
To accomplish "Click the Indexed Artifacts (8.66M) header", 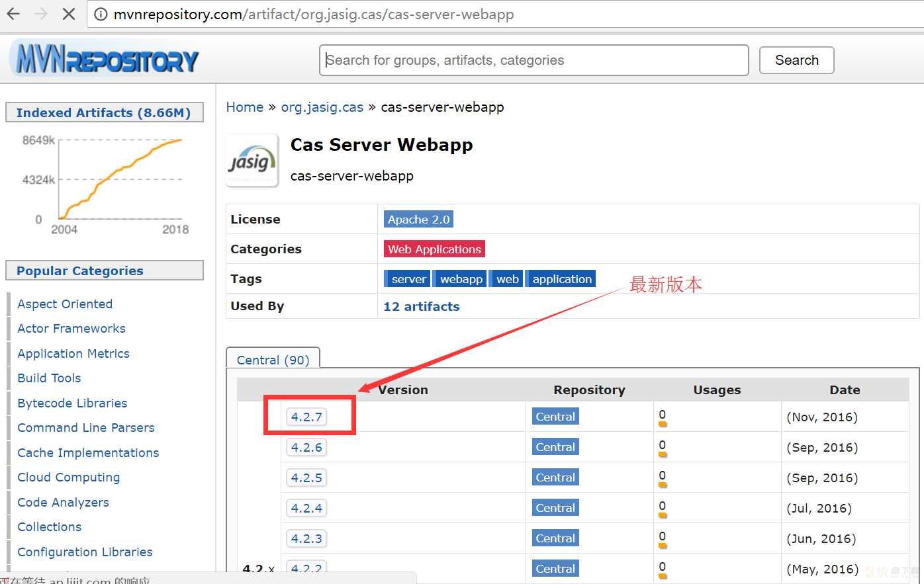I will (x=104, y=112).
